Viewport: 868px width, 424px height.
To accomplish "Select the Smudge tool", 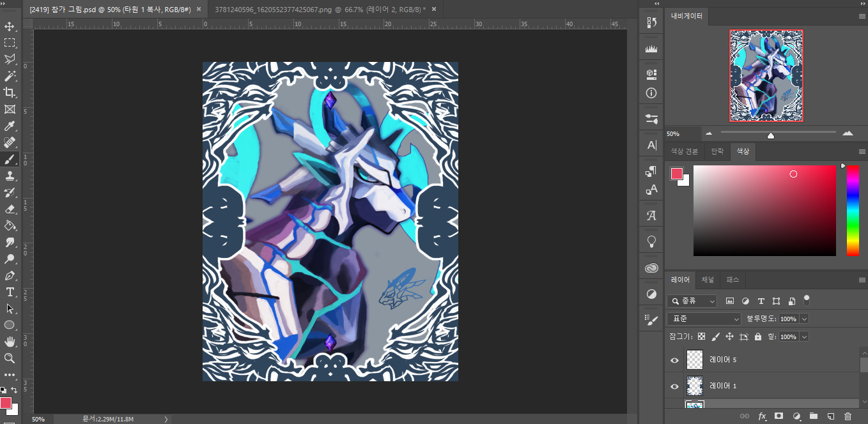I will point(10,242).
